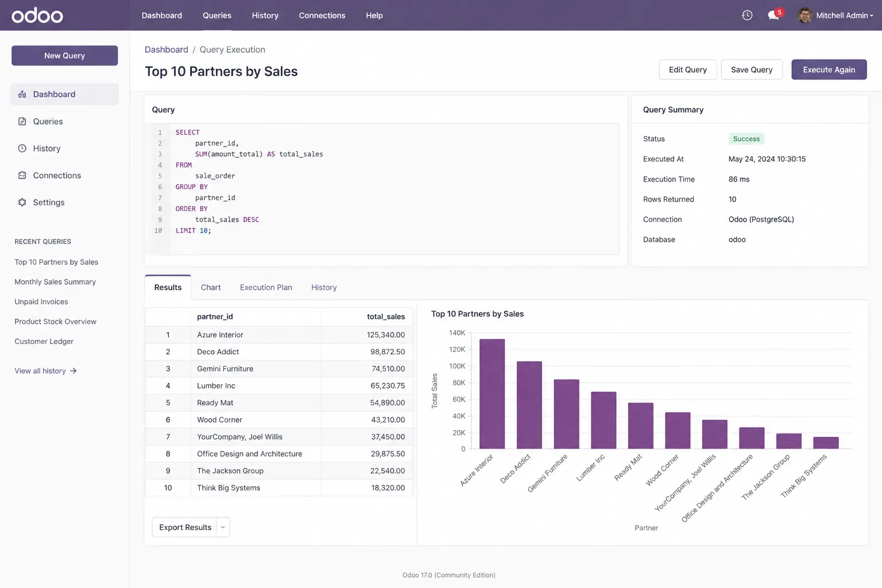
Task: Open Dashboard in top navigation
Action: point(162,16)
